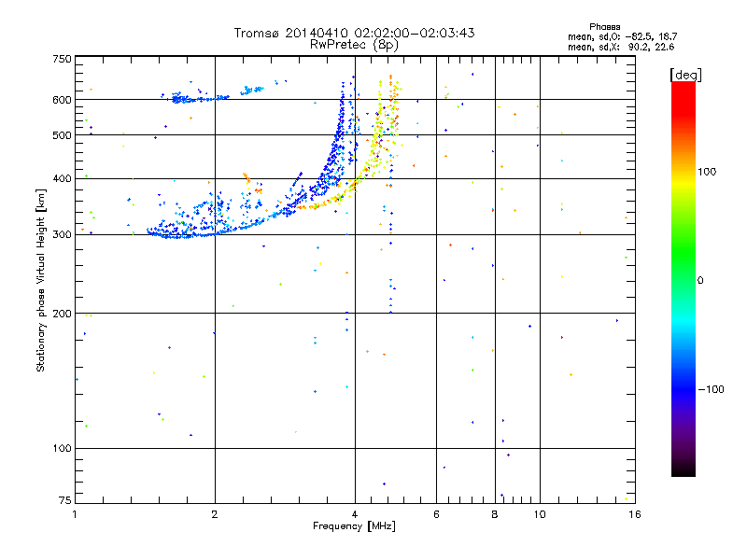Click the y-axis tick label '750'
The width and height of the screenshot is (747, 560).
click(x=62, y=59)
